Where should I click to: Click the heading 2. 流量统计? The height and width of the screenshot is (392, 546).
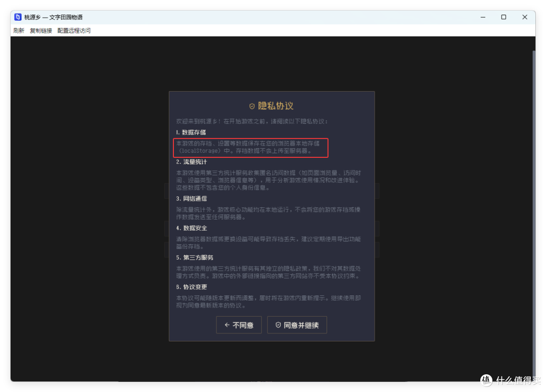[191, 162]
